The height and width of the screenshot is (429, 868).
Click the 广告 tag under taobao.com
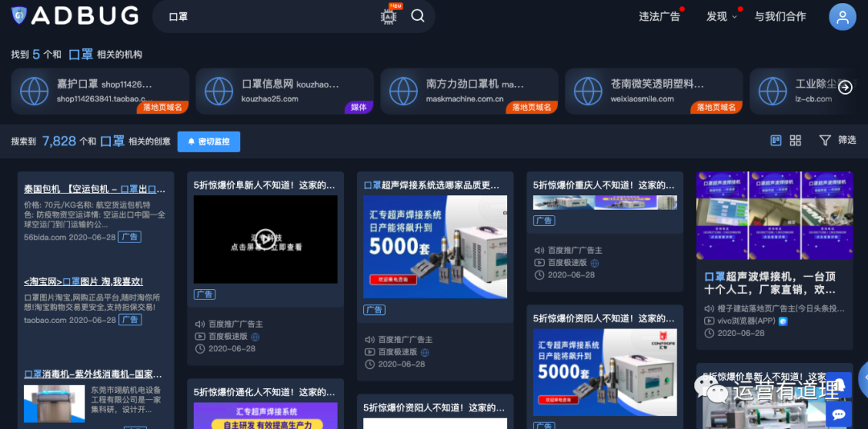pos(131,320)
